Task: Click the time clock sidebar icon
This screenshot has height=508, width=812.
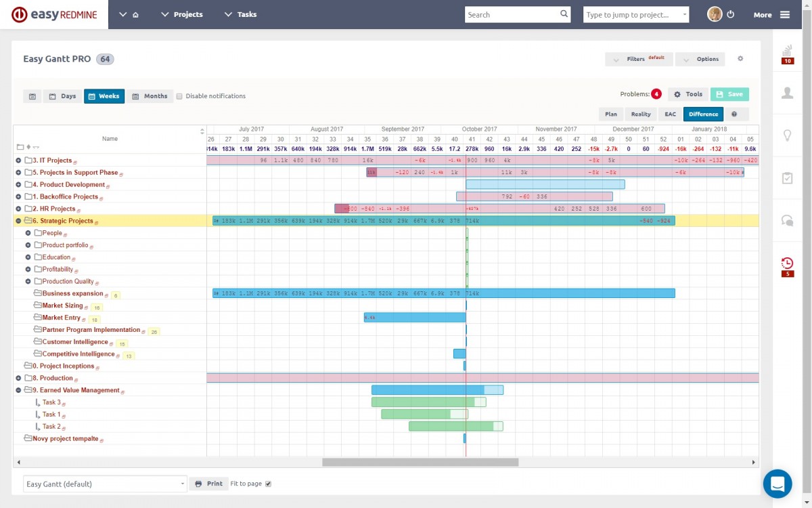Action: [x=787, y=263]
